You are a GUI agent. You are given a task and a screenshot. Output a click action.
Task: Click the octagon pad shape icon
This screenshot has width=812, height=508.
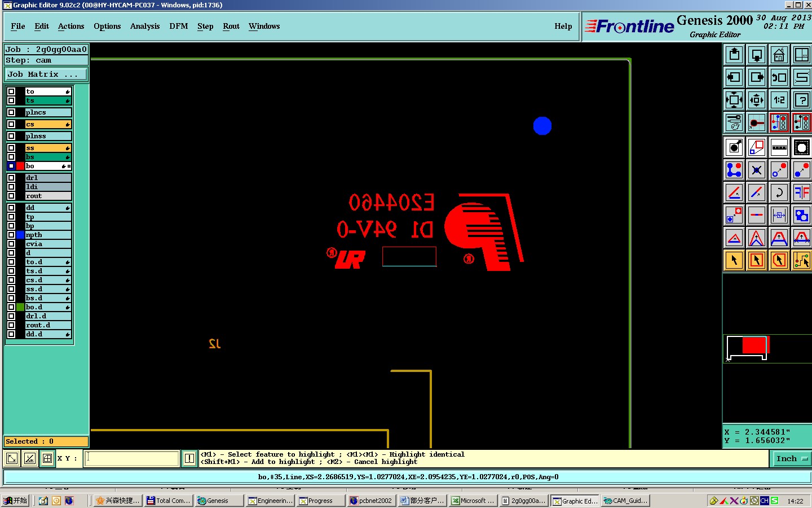[x=801, y=148]
